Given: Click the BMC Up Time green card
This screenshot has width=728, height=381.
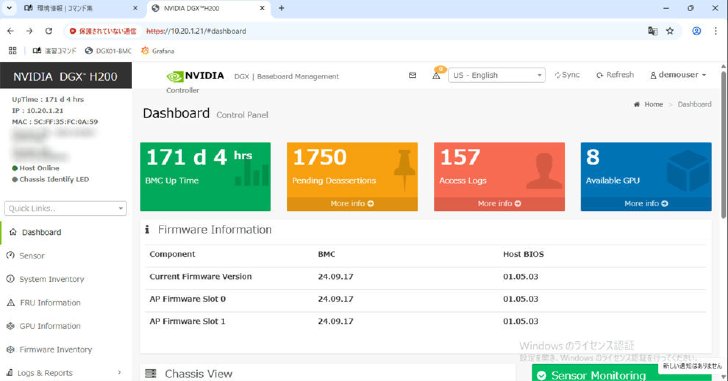Looking at the screenshot, I should tap(205, 176).
